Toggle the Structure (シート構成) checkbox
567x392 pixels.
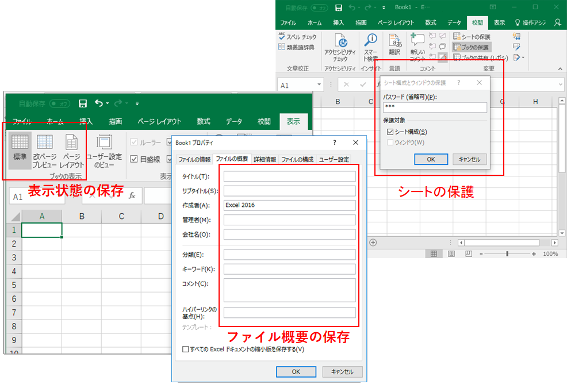390,132
